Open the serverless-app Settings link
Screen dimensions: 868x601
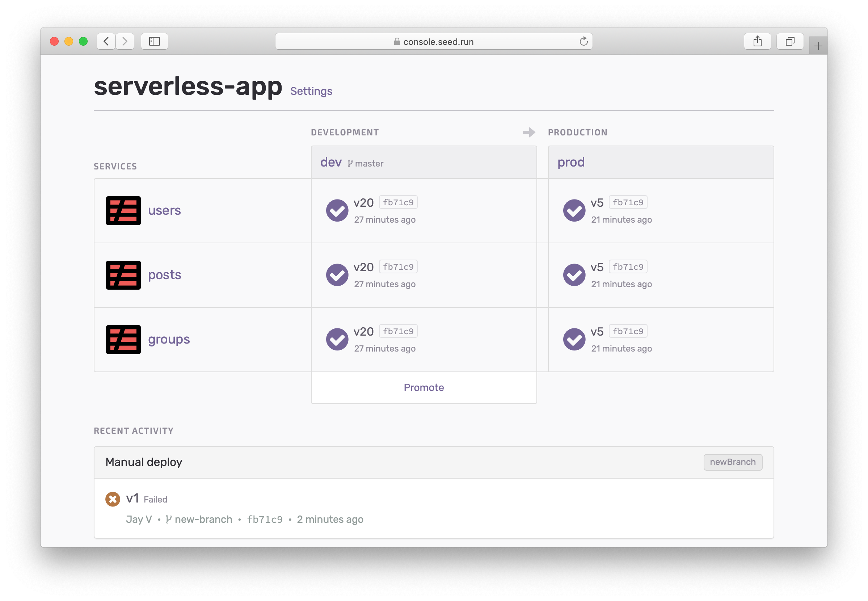pyautogui.click(x=311, y=91)
